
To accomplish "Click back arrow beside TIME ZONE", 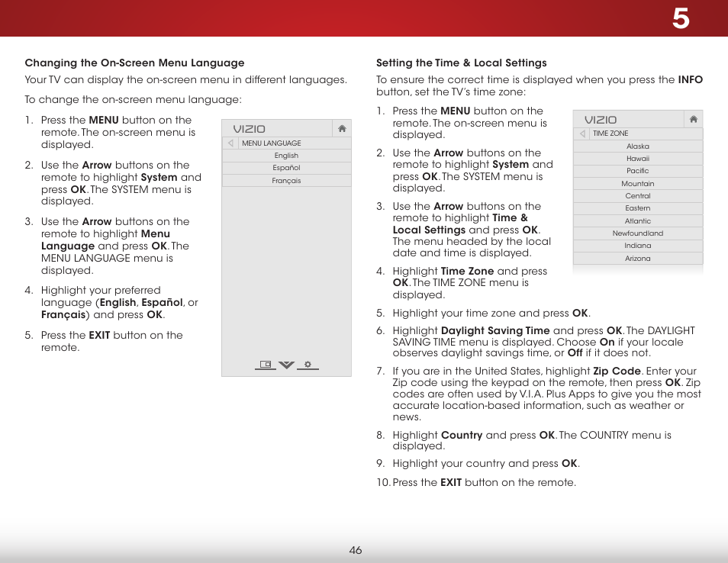I will pyautogui.click(x=582, y=134).
